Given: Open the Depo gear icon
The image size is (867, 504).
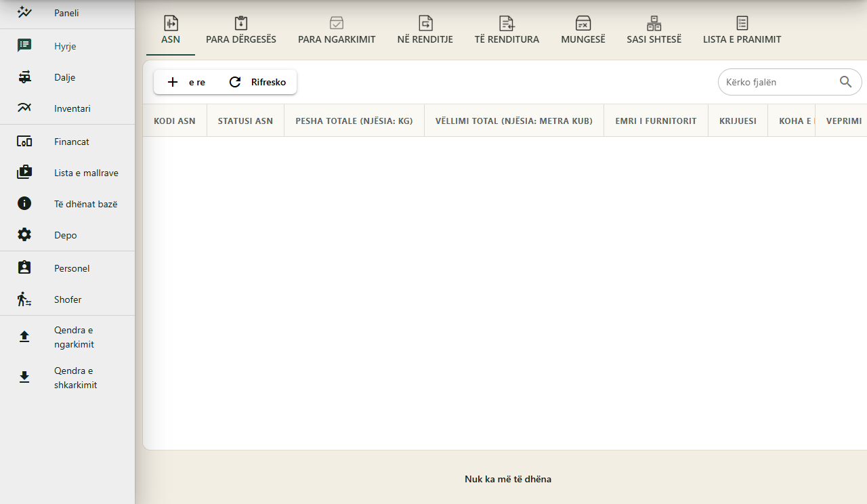Looking at the screenshot, I should [x=24, y=235].
